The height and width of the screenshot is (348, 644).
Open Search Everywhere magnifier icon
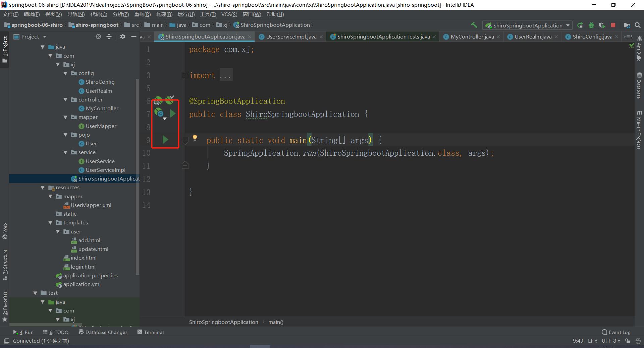(638, 25)
